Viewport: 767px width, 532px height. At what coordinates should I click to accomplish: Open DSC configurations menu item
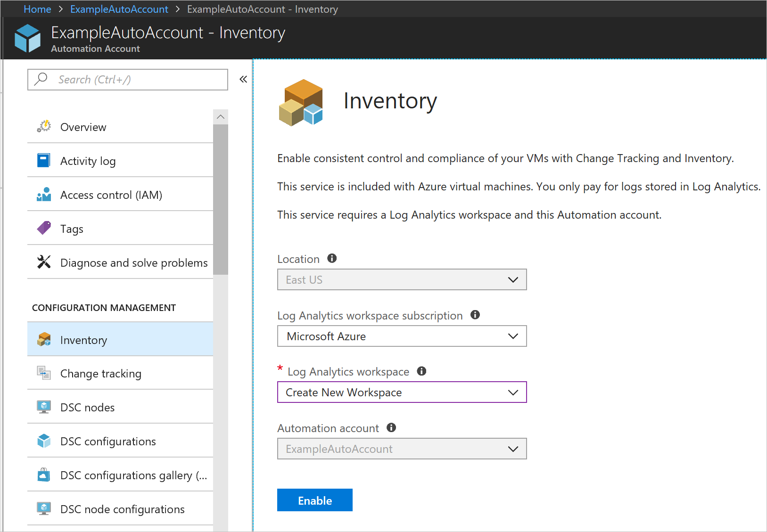tap(120, 441)
